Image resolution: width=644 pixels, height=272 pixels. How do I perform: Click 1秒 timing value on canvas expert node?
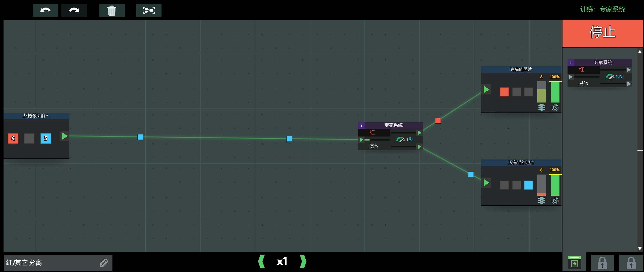tap(410, 139)
